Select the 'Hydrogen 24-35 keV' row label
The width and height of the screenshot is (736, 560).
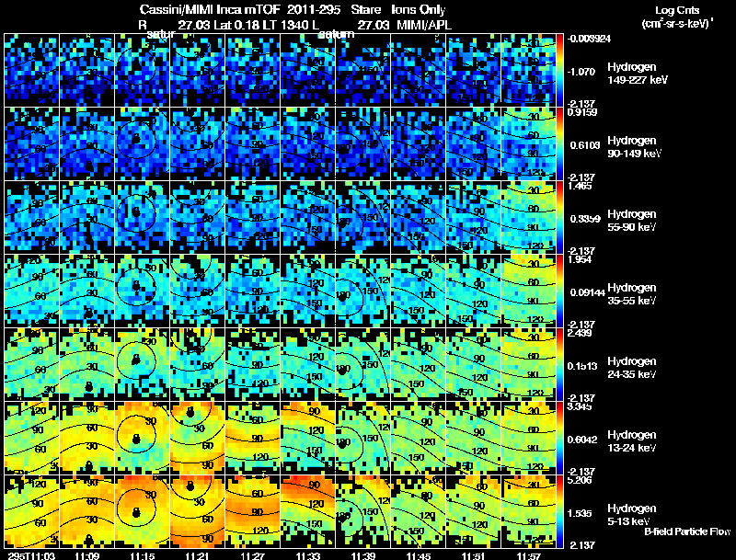pos(632,368)
